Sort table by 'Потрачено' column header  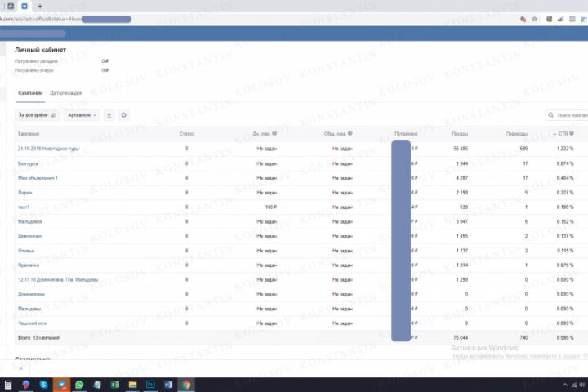pos(406,134)
